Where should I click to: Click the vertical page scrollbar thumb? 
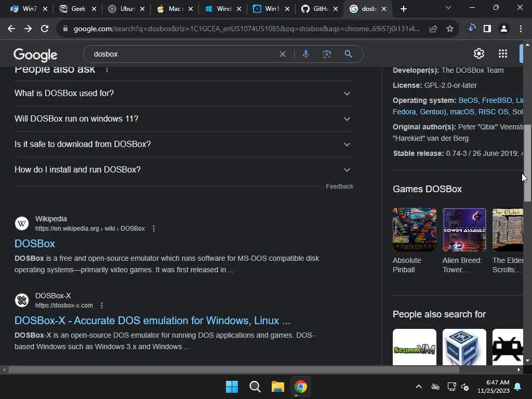(527, 163)
